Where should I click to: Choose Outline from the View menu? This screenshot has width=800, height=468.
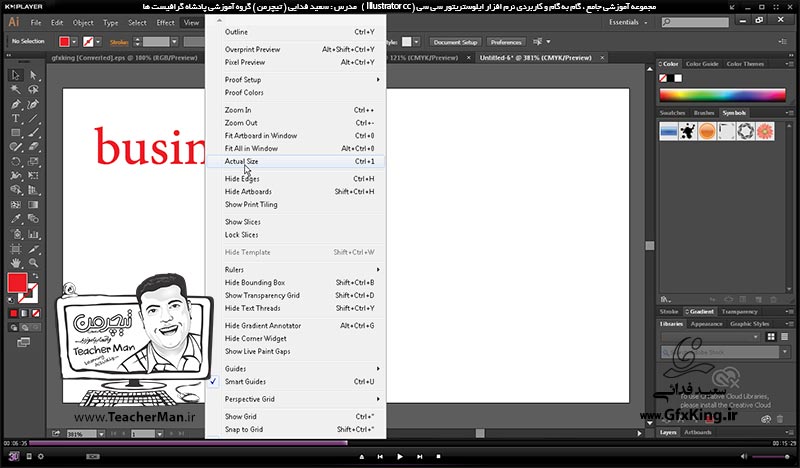(295, 32)
